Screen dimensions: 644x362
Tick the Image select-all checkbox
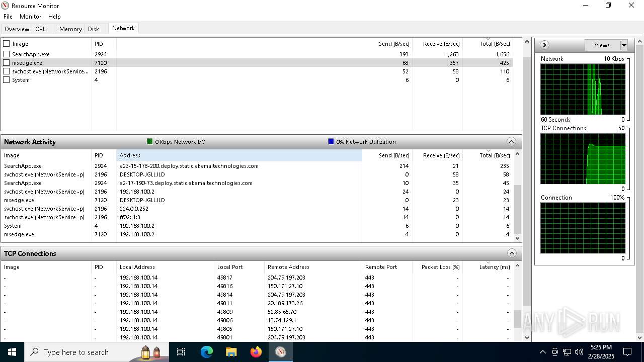(7, 44)
